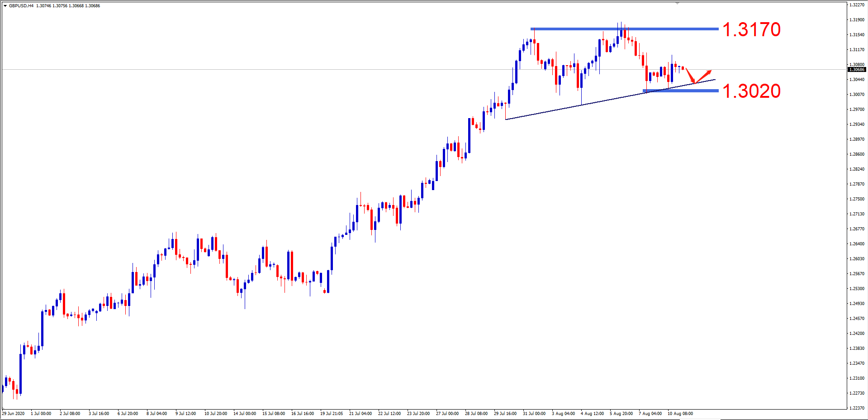Click the 1.22370 price scale label
Image resolution: width=868 pixels, height=420 pixels.
[857, 408]
